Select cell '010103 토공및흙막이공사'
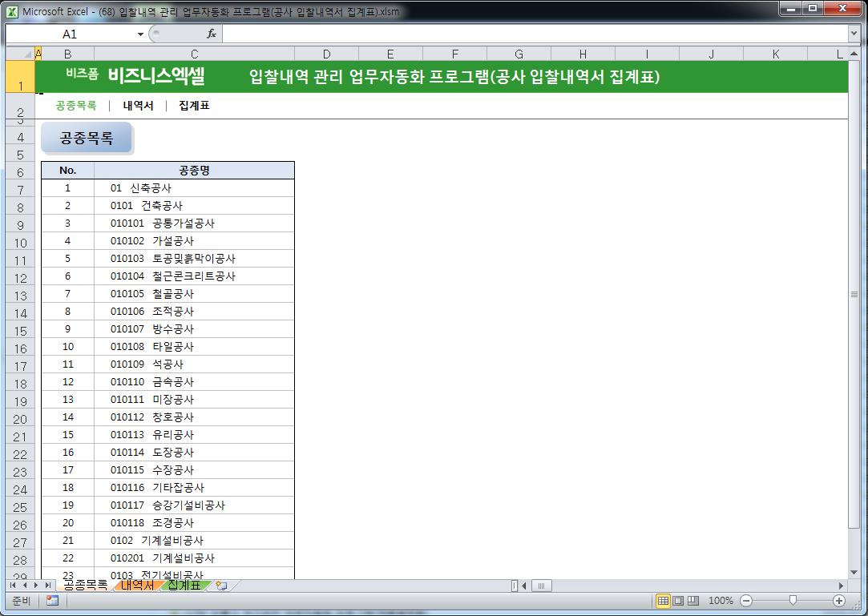The width and height of the screenshot is (868, 616). coord(194,259)
